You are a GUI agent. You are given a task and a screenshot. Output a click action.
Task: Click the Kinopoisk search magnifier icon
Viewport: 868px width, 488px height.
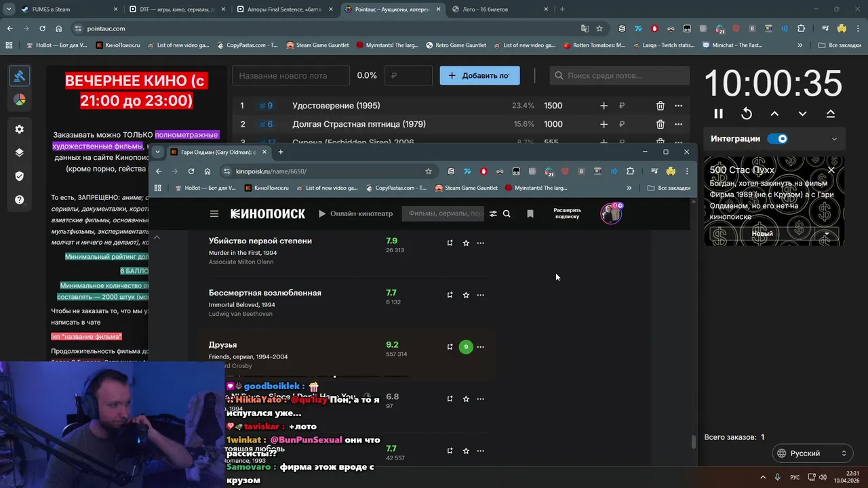click(x=507, y=213)
